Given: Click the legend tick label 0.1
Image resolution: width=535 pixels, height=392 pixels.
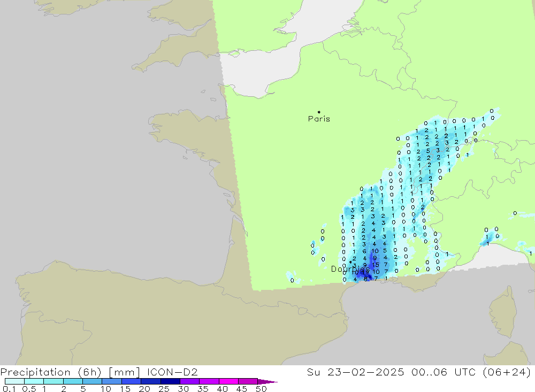Looking at the screenshot, I should point(9,389).
